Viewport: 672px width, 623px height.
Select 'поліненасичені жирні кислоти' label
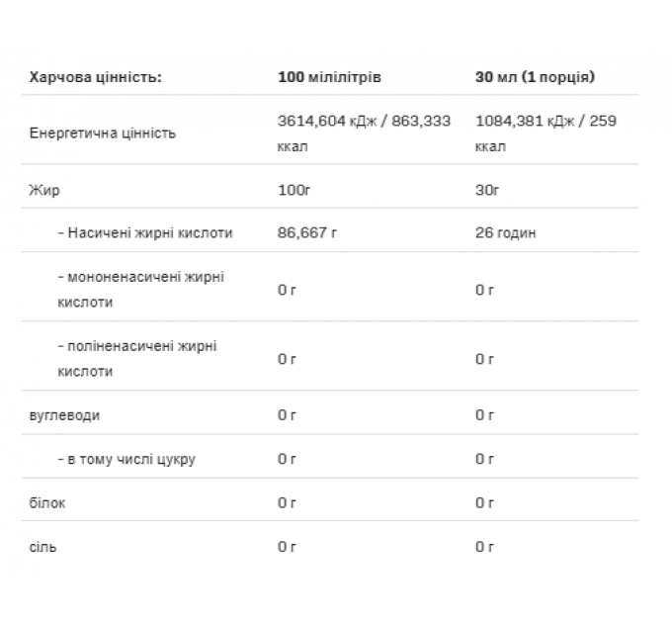pyautogui.click(x=137, y=358)
